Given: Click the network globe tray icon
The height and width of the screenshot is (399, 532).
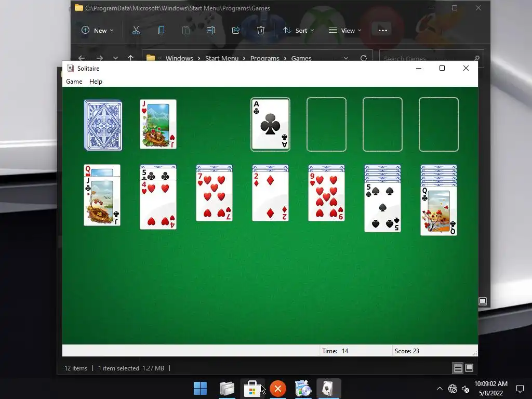Looking at the screenshot, I should coord(453,389).
